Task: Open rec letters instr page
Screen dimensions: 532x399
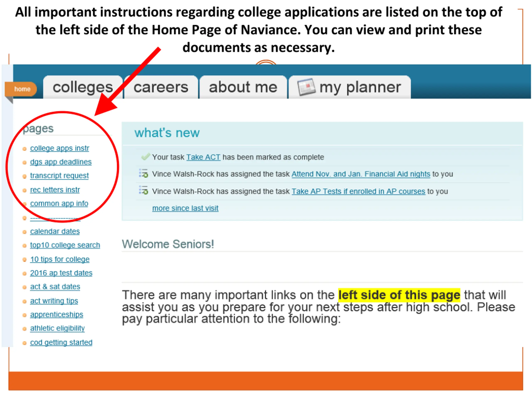Action: tap(55, 190)
